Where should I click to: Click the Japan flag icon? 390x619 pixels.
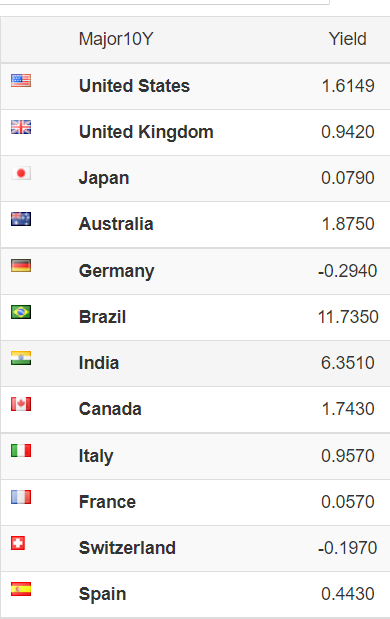(21, 173)
